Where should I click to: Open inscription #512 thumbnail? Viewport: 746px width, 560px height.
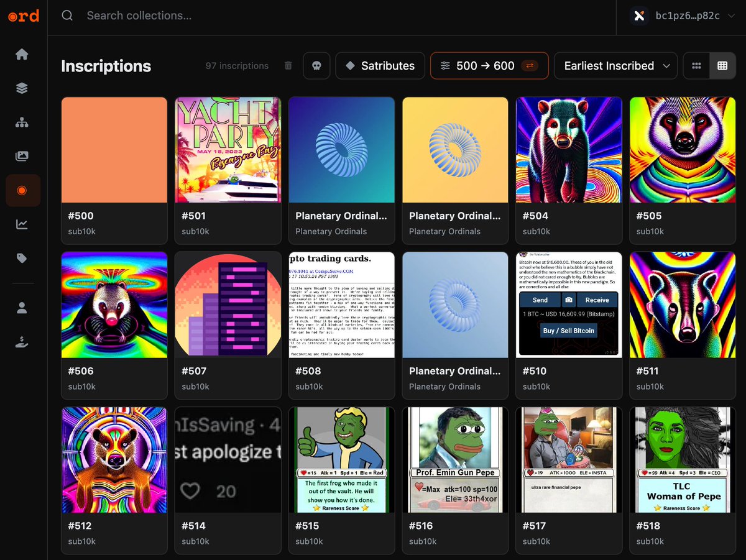pos(114,460)
